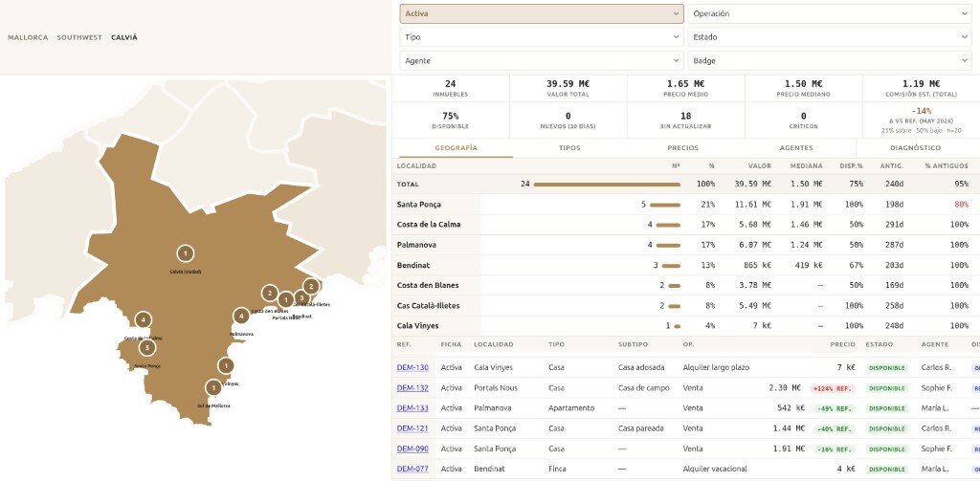Screen dimensions: 980x481
Task: Select the Costa den Blanes row
Action: point(685,286)
